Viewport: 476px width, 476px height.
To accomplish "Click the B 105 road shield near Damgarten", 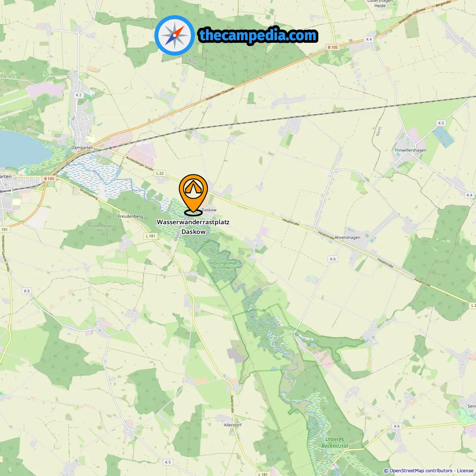I will [49, 178].
